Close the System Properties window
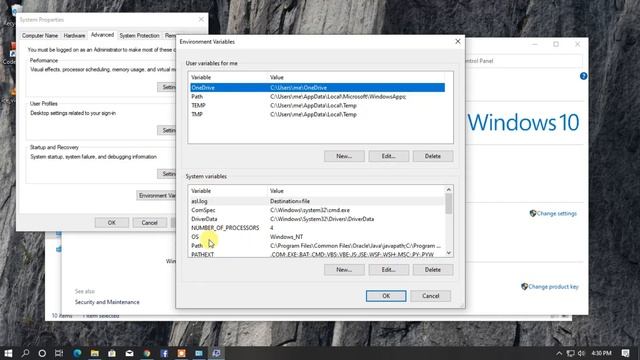640x360 pixels. [x=201, y=20]
